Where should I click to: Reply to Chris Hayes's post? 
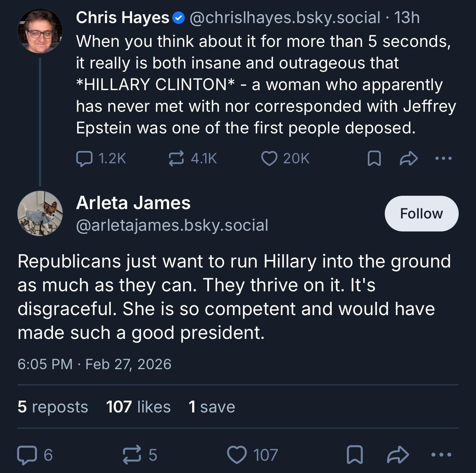[x=84, y=159]
